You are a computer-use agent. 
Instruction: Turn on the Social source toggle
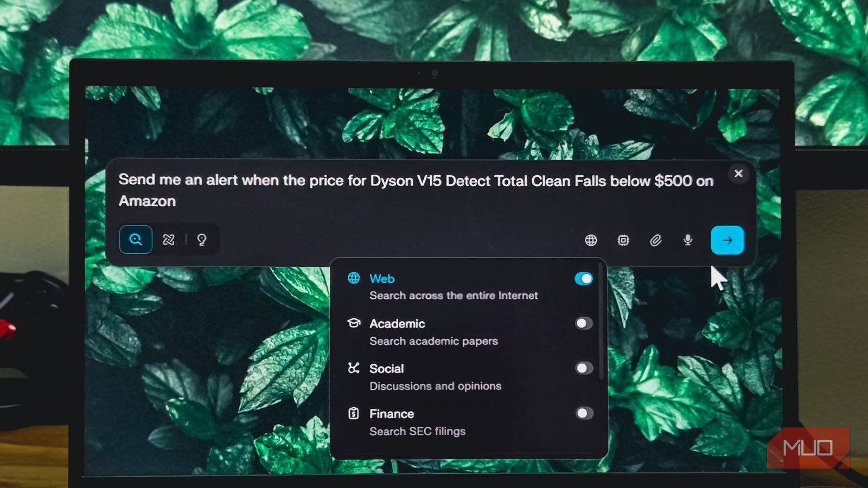(x=584, y=369)
